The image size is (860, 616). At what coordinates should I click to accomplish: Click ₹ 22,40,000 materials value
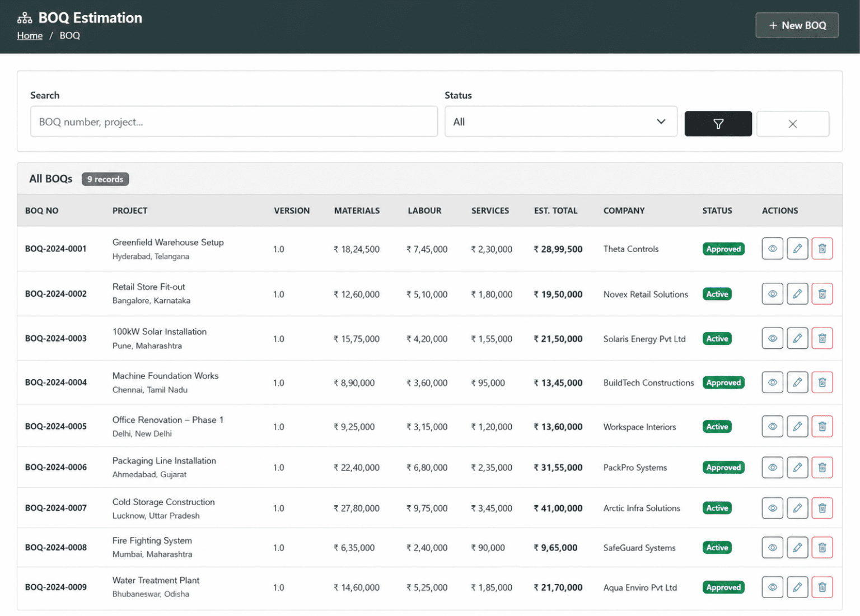357,468
